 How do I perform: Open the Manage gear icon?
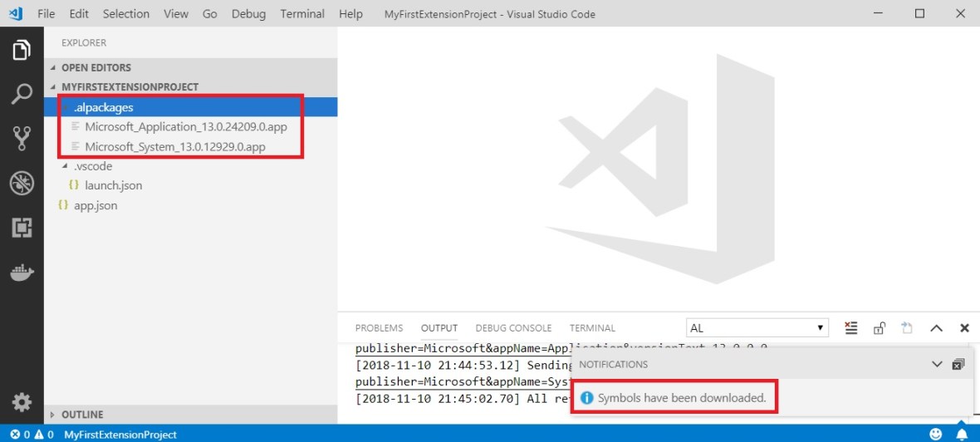pos(22,403)
